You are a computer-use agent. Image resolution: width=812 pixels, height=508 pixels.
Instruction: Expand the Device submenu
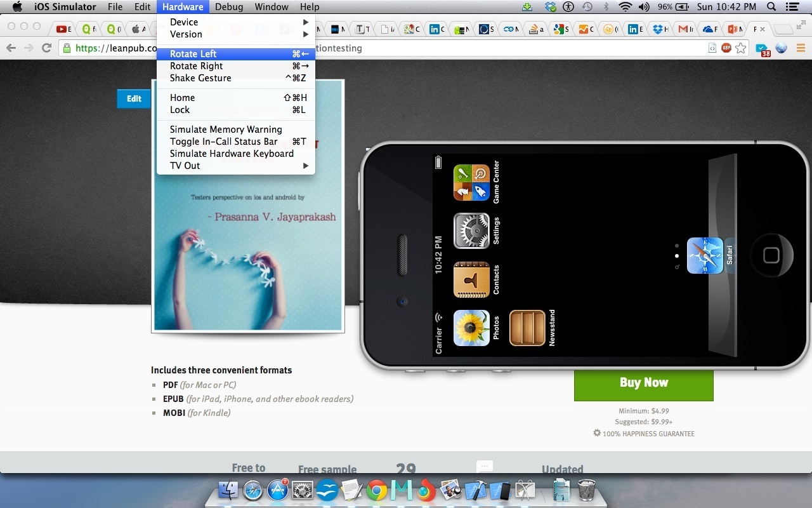point(184,22)
